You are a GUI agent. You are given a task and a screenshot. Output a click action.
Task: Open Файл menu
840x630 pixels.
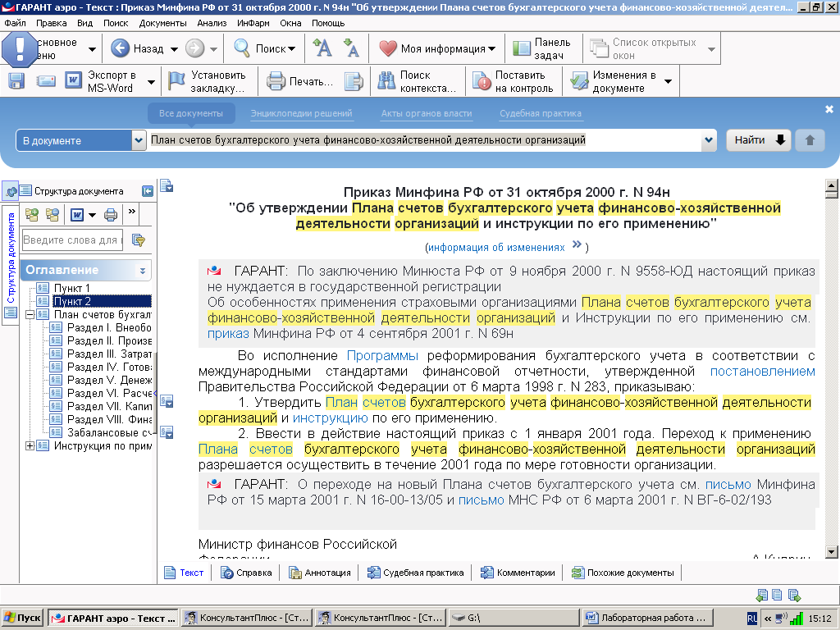tap(15, 23)
